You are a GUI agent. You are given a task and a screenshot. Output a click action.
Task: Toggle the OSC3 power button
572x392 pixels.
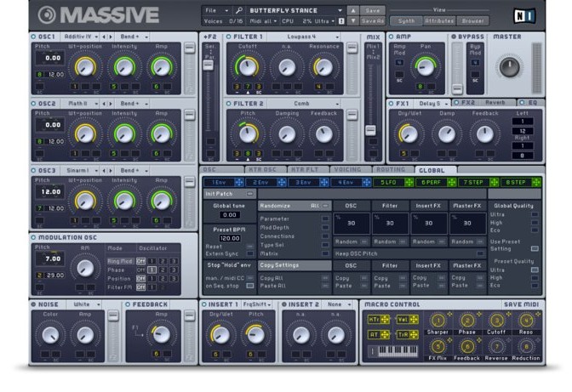click(33, 171)
